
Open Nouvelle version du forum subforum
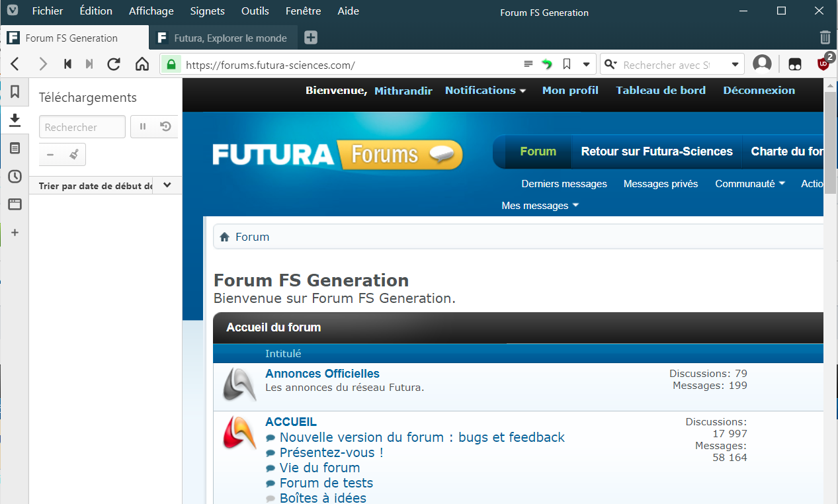coord(422,437)
